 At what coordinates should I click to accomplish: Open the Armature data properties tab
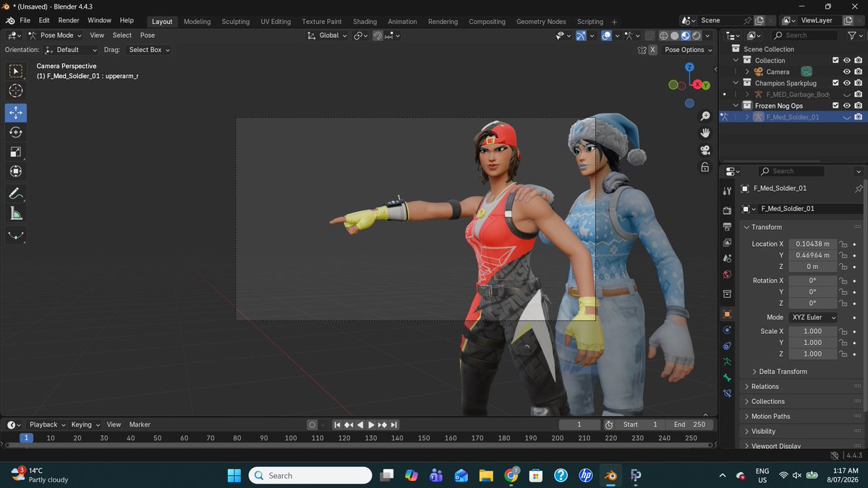click(727, 361)
